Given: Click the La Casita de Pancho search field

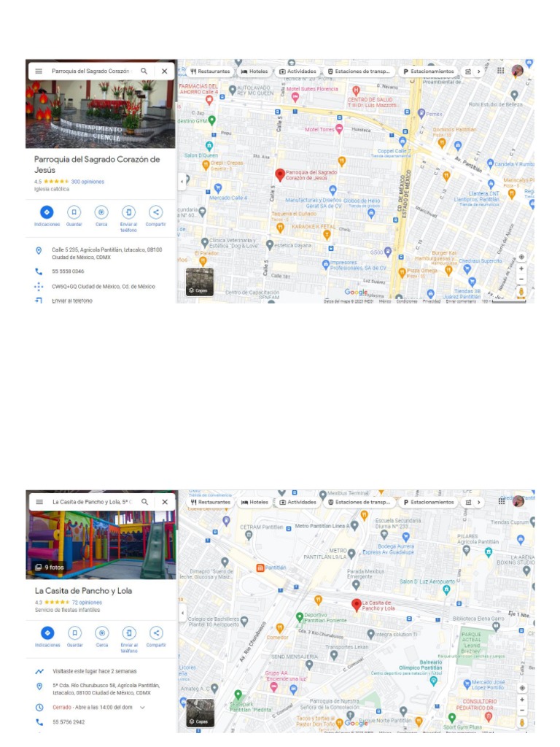Looking at the screenshot, I should pos(91,502).
